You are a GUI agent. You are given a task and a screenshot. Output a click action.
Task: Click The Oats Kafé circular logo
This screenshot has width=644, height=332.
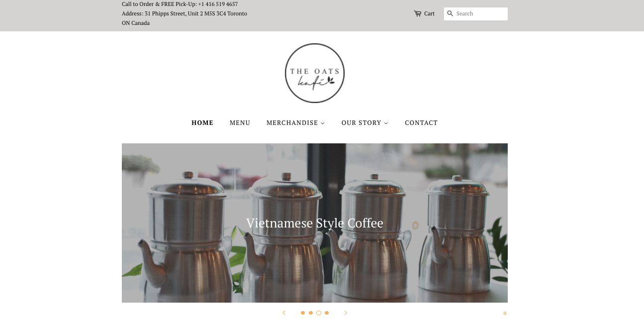coord(315,73)
